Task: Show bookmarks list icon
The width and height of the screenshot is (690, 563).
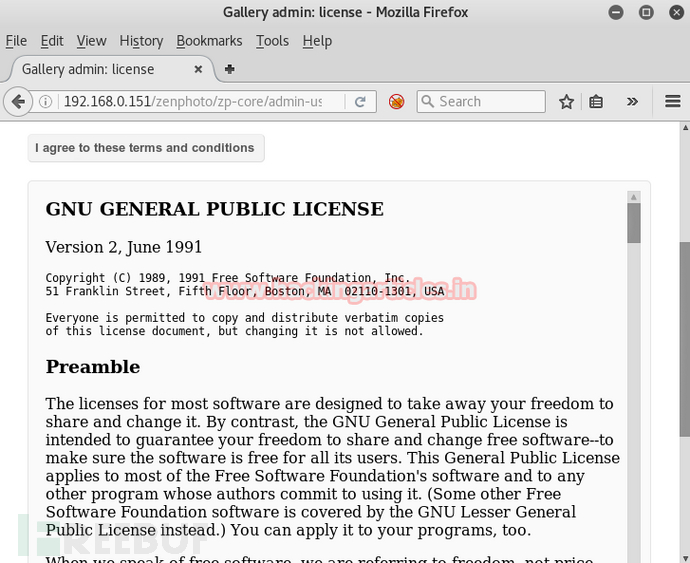Action: (596, 102)
